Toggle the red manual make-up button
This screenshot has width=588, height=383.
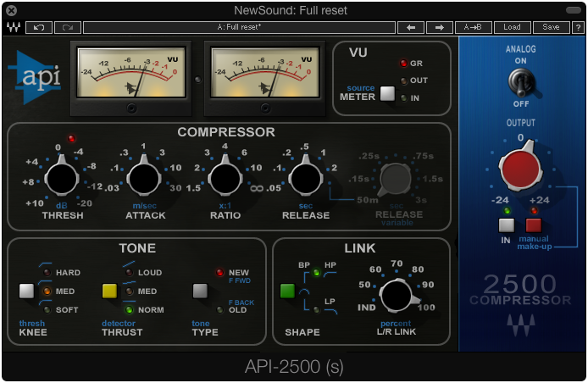[533, 225]
